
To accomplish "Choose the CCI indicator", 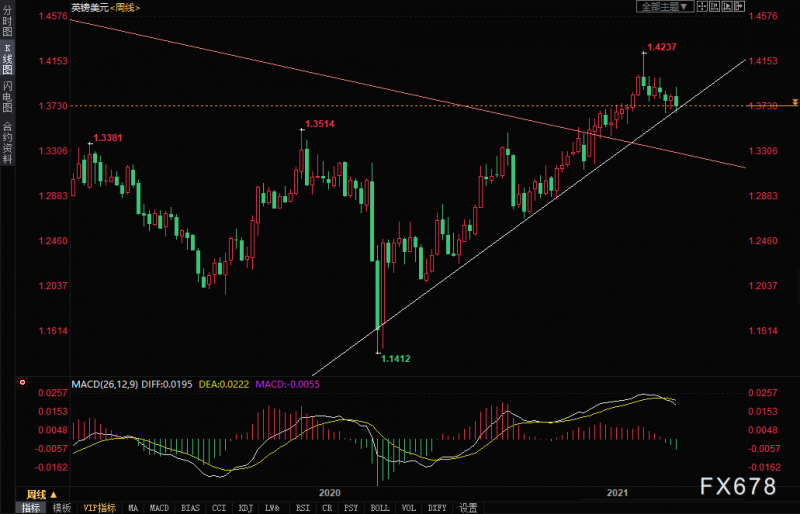I will [x=219, y=508].
